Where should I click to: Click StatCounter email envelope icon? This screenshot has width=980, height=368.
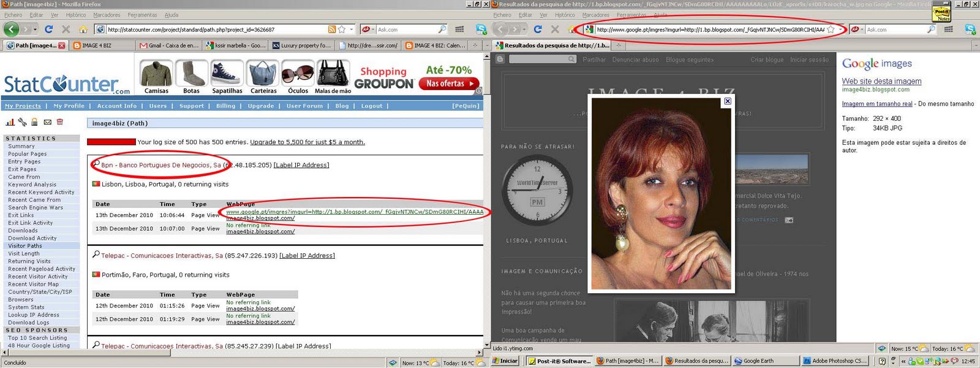pos(47,122)
